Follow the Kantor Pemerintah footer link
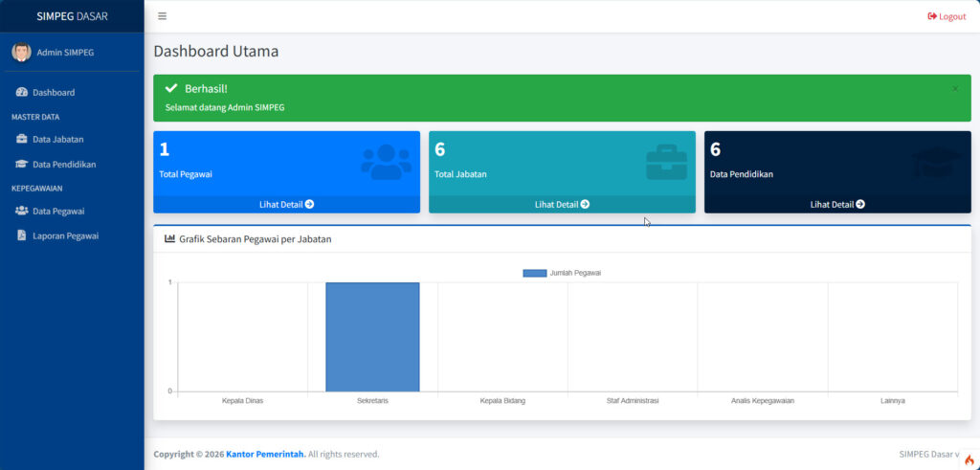The height and width of the screenshot is (470, 980). coord(265,454)
